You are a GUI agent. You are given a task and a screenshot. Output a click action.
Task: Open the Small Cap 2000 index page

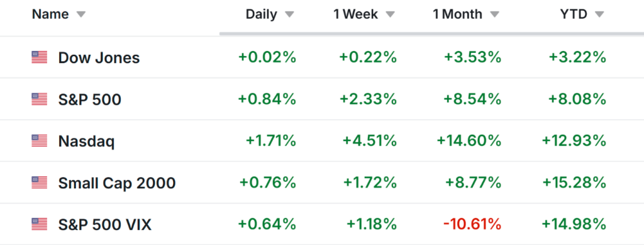pos(117,183)
